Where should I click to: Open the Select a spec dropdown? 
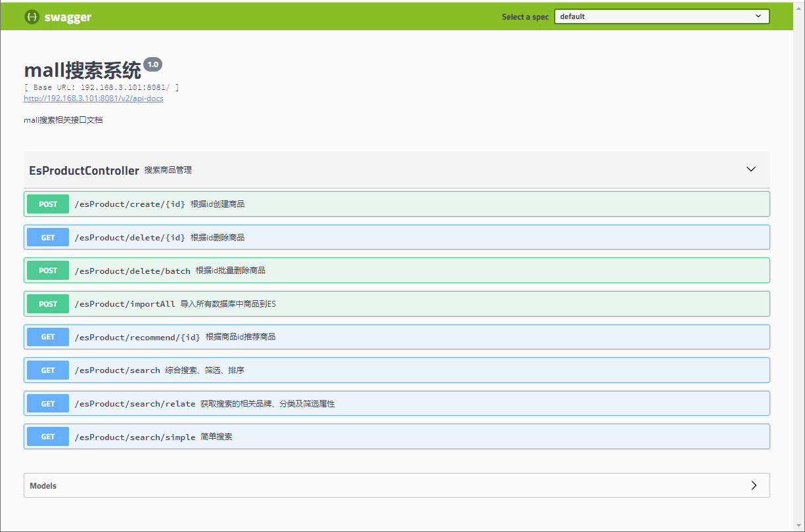pos(662,16)
